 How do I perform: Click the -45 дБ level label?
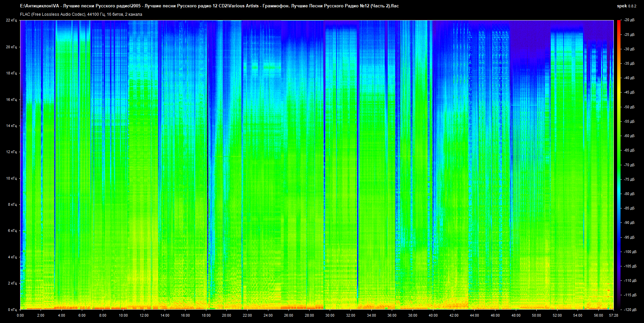click(x=629, y=92)
